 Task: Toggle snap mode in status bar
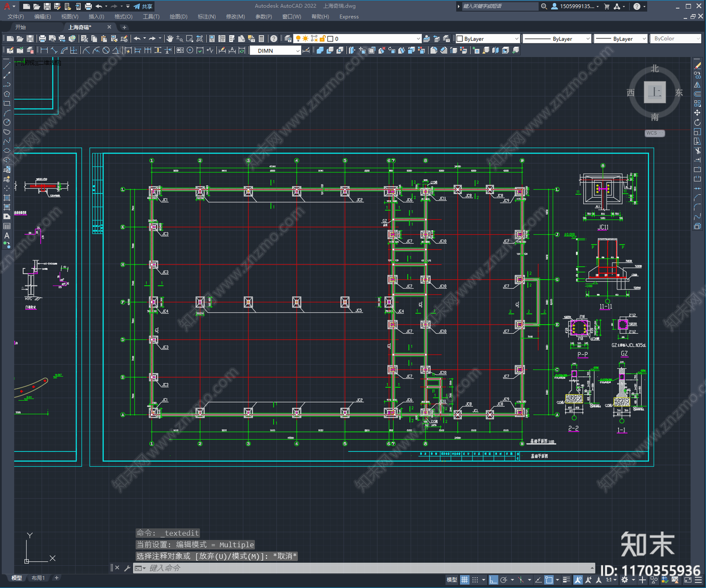point(475,580)
